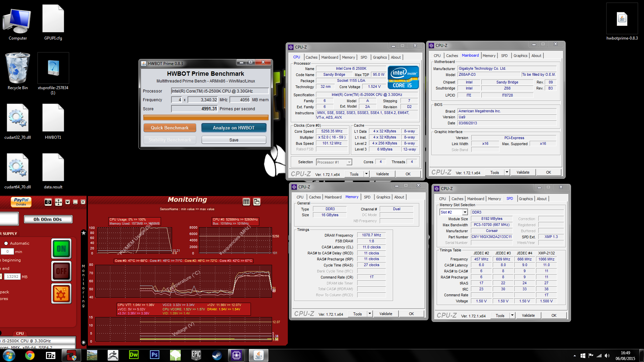Viewport: 644px width, 362px height.
Task: Open the Slot #2 memory slot dropdown
Action: [465, 212]
